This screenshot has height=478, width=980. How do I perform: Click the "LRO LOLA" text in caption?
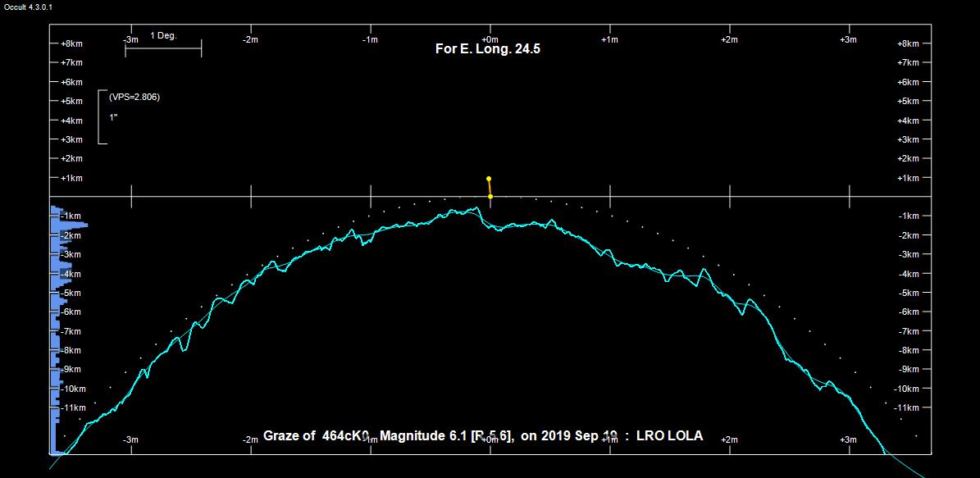click(x=669, y=436)
